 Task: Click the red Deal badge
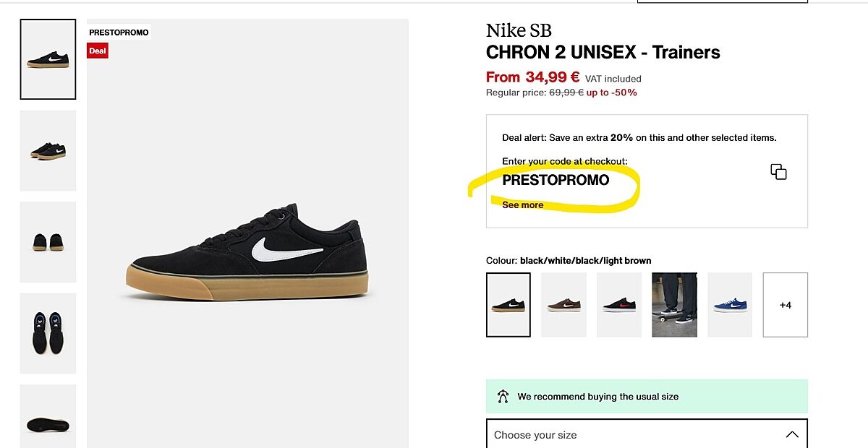pos(98,51)
